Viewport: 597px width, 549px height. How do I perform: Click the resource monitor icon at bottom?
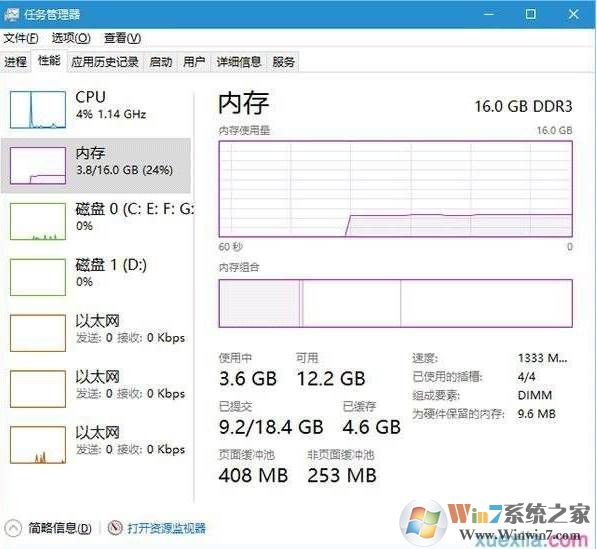[115, 527]
